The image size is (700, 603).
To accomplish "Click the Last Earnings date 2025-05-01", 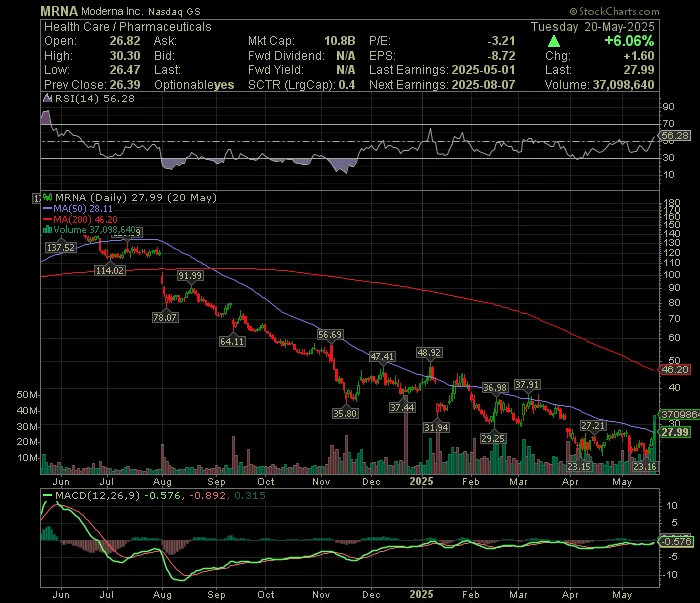I will [x=483, y=70].
